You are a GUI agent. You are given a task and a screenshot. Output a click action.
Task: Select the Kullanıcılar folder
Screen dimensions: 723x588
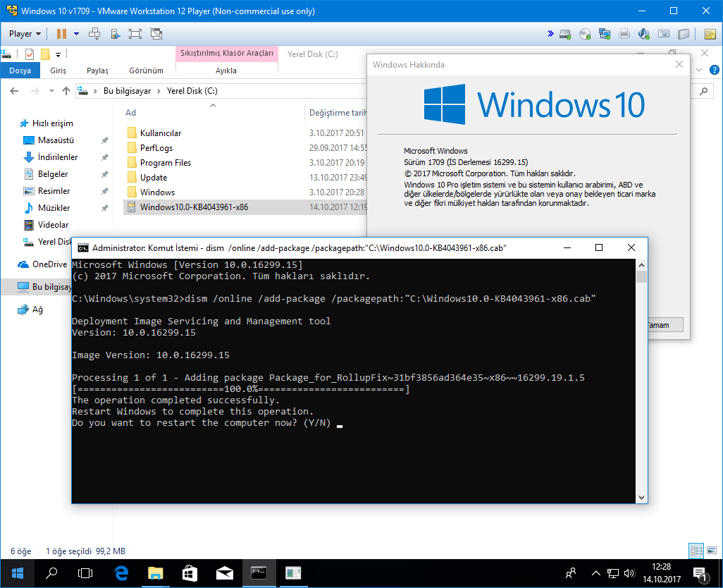(161, 133)
